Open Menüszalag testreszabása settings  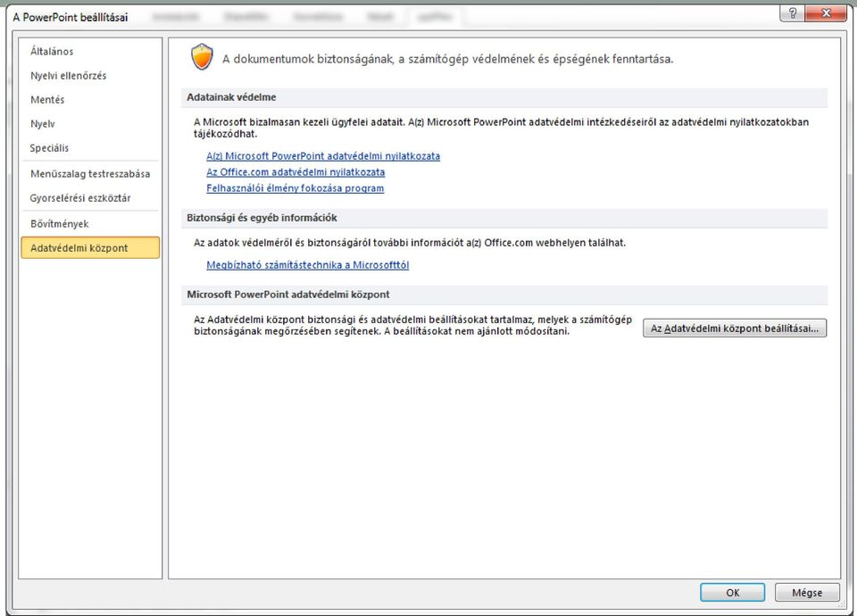[90, 174]
